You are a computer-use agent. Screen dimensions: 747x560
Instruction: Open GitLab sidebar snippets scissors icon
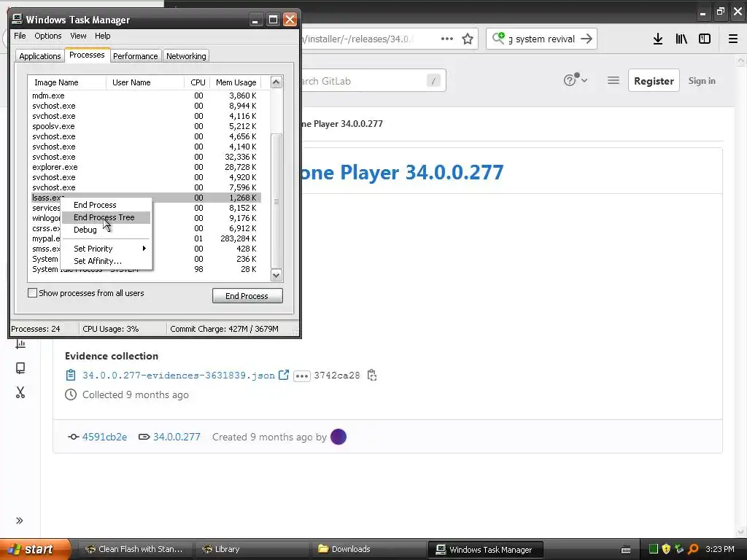(20, 392)
